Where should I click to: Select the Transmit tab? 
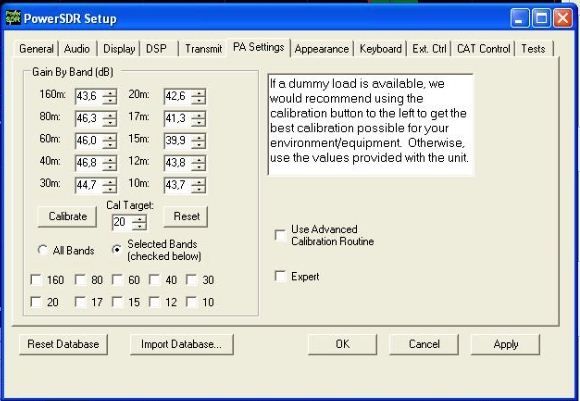pyautogui.click(x=203, y=49)
